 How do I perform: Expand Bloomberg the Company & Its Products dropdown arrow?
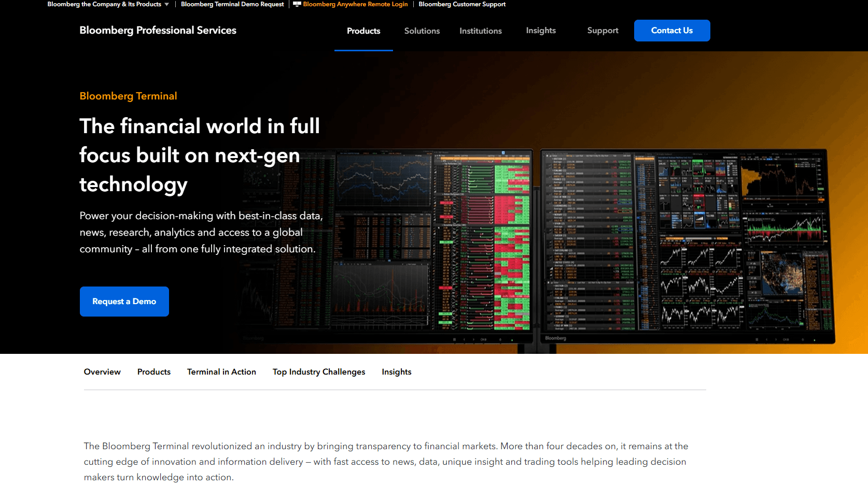click(x=166, y=4)
